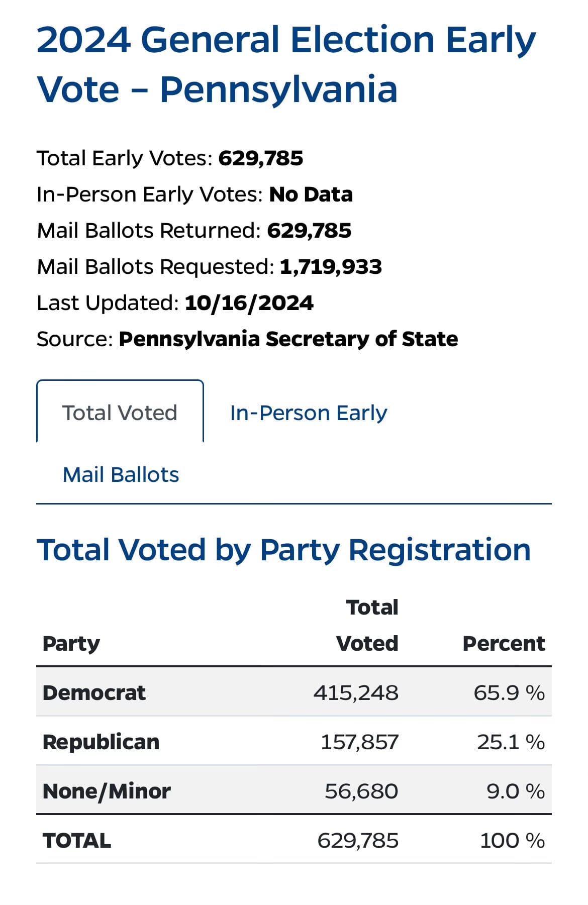Click the Percent column header
The height and width of the screenshot is (905, 588).
pos(504,643)
